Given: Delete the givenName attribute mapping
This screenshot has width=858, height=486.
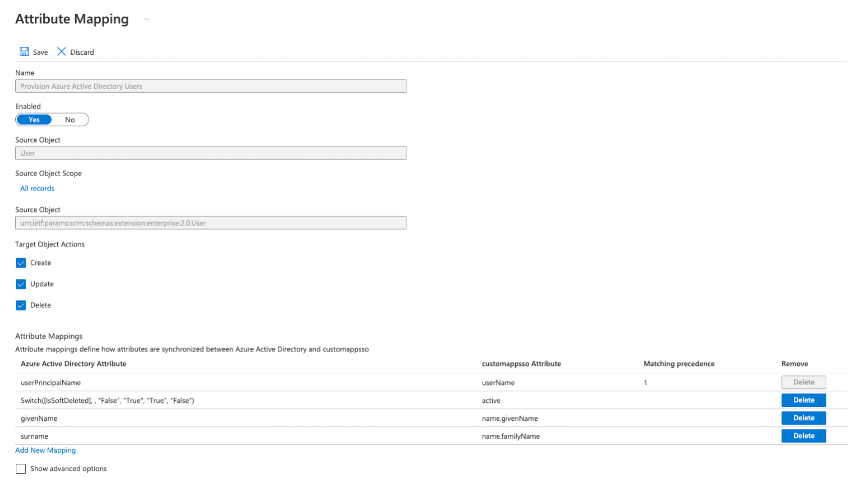Looking at the screenshot, I should click(803, 418).
